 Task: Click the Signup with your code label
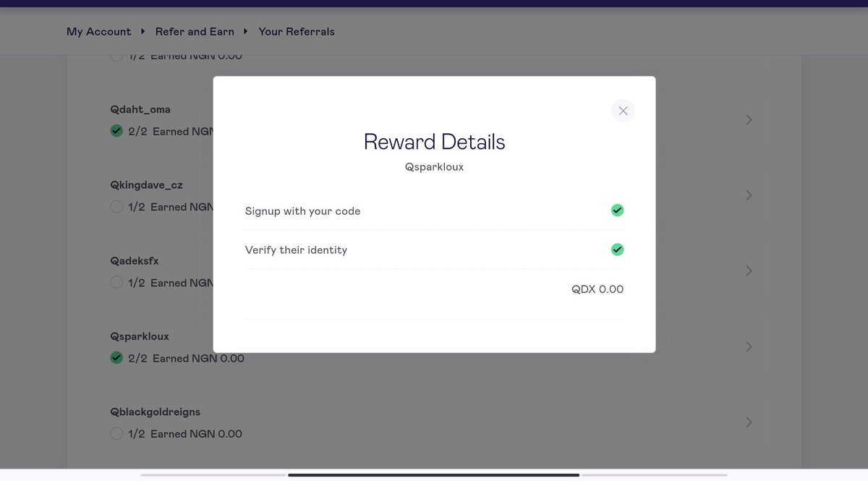pos(302,211)
